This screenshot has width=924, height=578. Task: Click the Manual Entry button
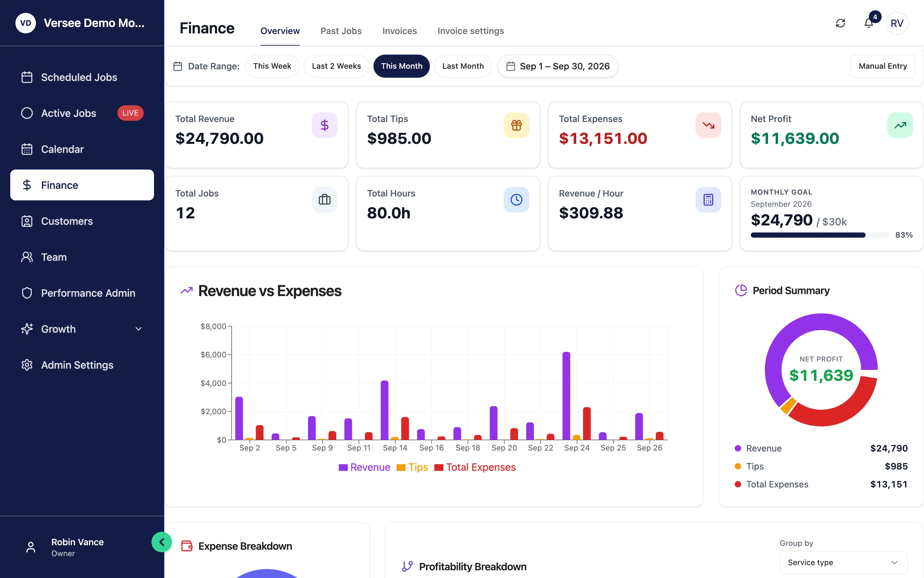click(x=882, y=66)
